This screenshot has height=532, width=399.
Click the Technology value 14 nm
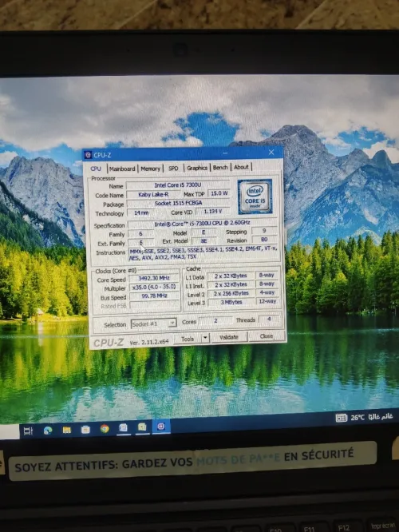141,212
